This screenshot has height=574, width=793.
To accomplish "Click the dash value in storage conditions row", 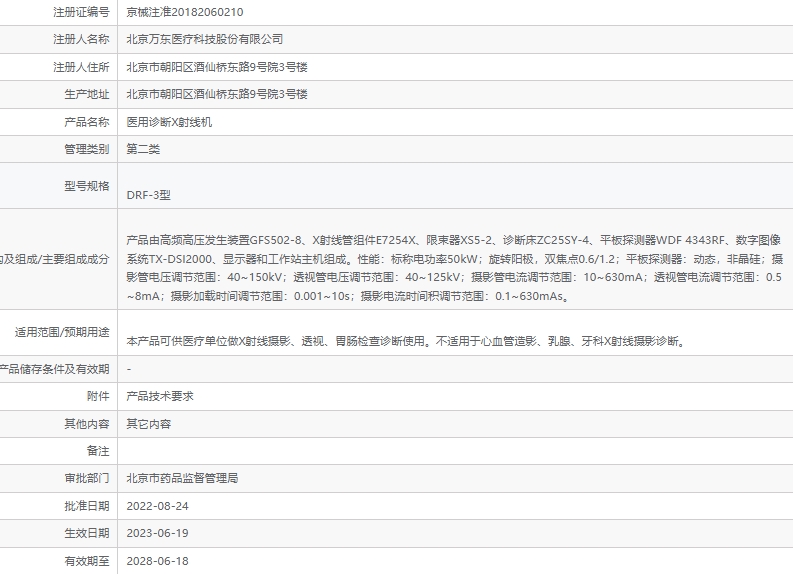I will click(129, 369).
